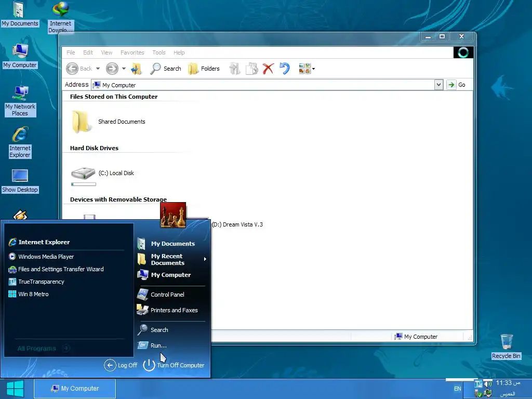Open Search from the Explorer toolbar

166,69
